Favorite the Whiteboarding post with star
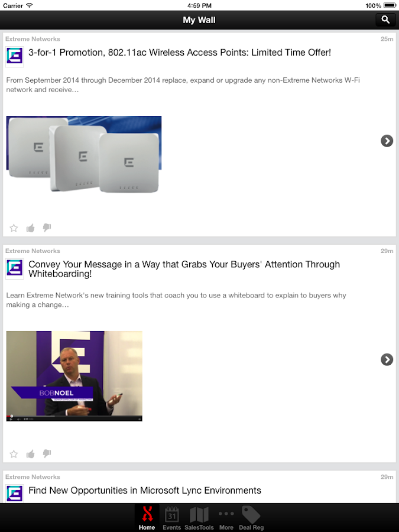Viewport: 399px width, 532px height. (14, 454)
